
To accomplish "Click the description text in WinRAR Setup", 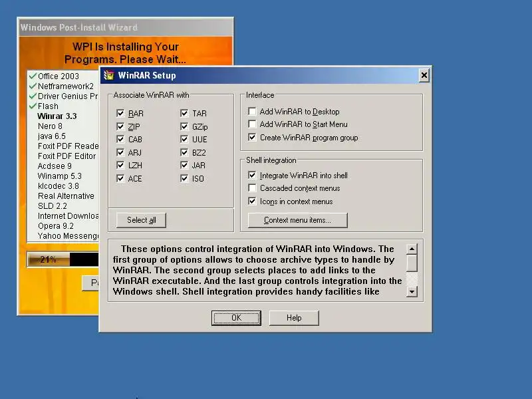I will pos(257,270).
